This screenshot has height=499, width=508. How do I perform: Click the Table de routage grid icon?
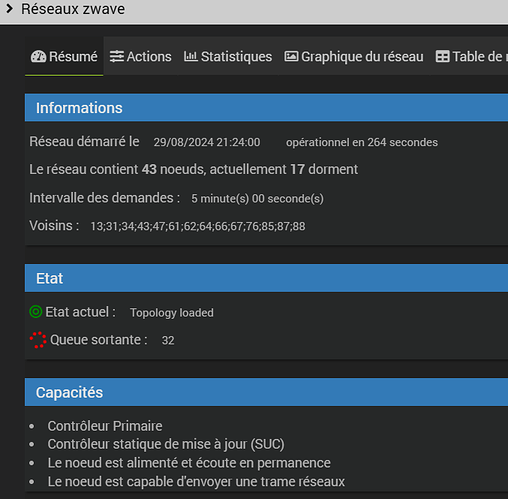click(x=442, y=57)
